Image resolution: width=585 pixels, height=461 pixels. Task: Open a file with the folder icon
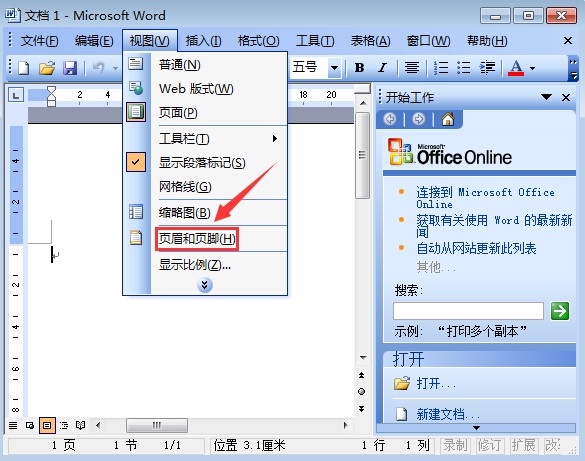47,68
